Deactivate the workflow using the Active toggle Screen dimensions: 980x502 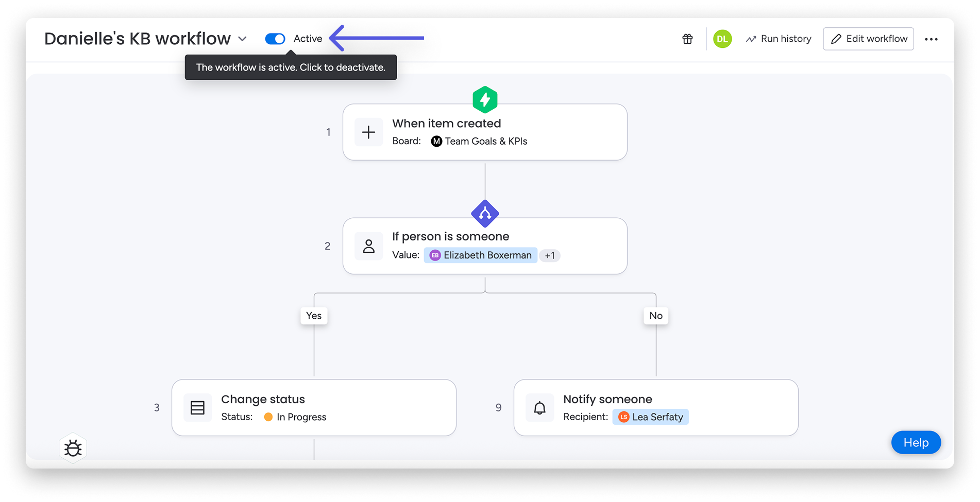pos(275,39)
